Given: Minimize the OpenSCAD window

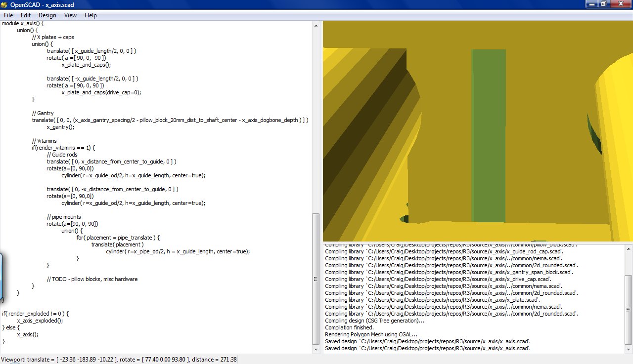Looking at the screenshot, I should click(592, 4).
